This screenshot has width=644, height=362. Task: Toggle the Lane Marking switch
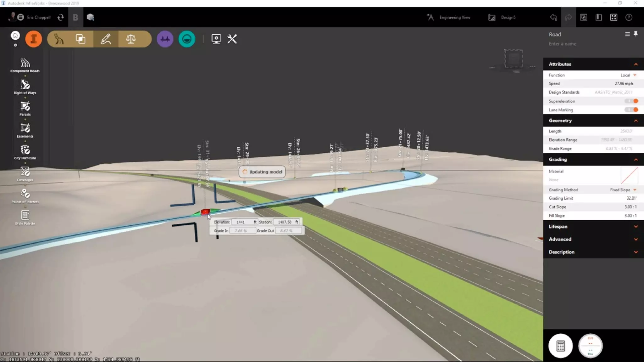(631, 110)
